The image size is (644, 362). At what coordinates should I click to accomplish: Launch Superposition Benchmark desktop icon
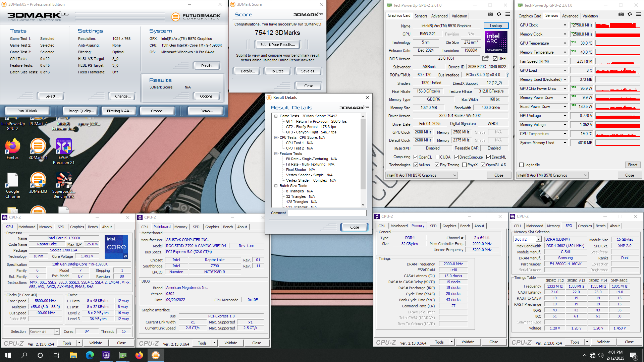(x=63, y=185)
